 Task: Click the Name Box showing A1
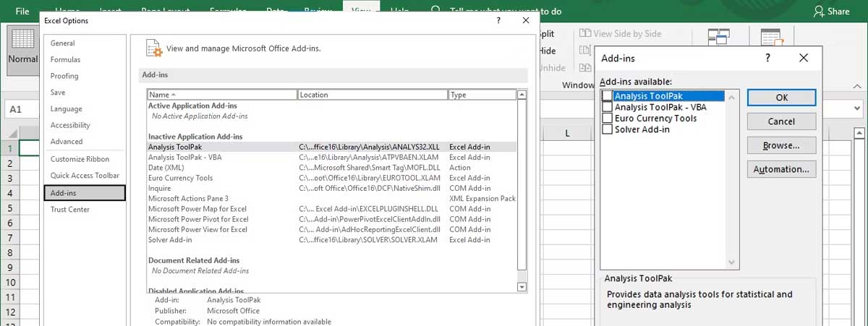click(x=23, y=108)
